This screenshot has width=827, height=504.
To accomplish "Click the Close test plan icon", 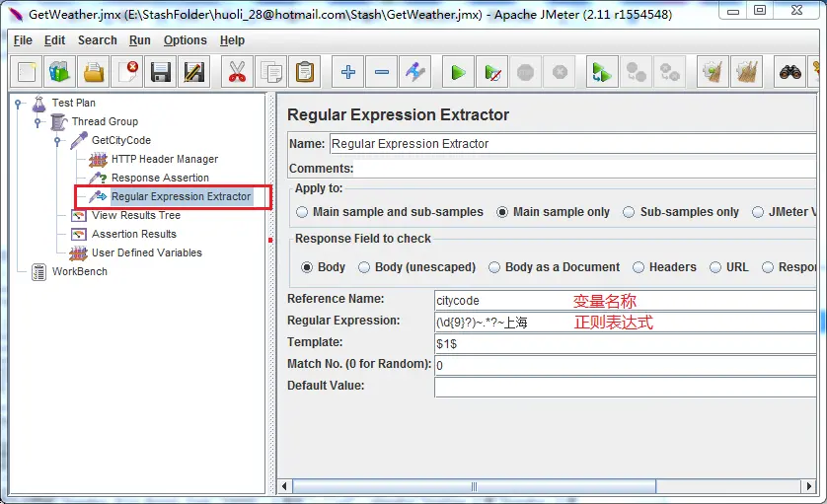I will [127, 72].
